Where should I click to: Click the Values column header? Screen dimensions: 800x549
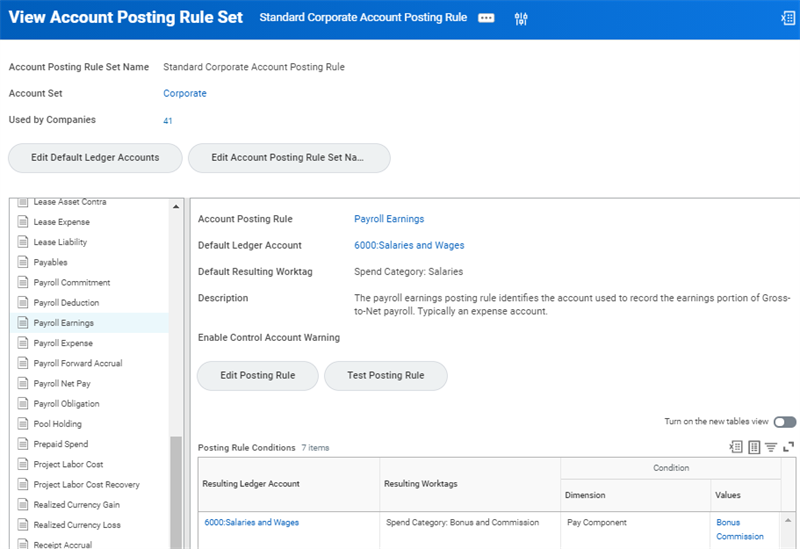tap(745, 495)
